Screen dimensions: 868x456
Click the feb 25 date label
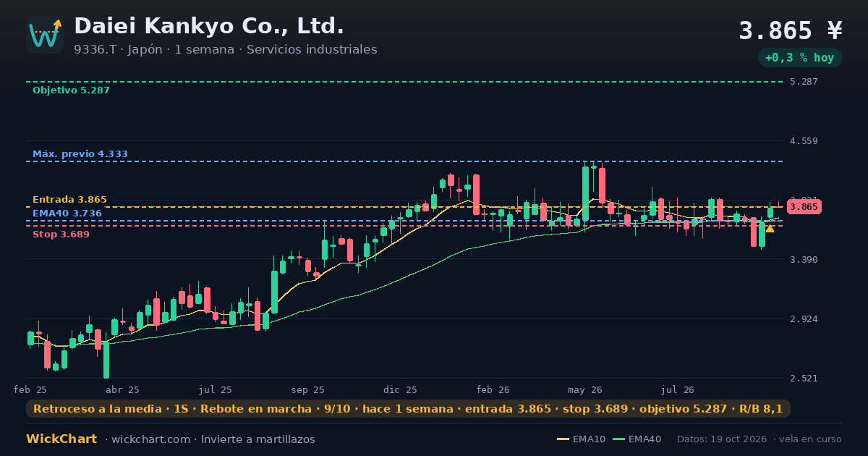click(30, 389)
